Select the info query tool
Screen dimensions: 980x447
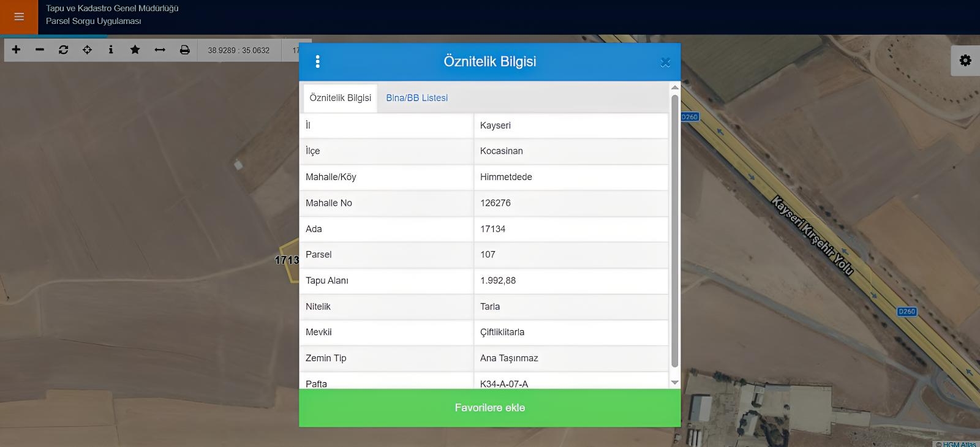pos(111,50)
